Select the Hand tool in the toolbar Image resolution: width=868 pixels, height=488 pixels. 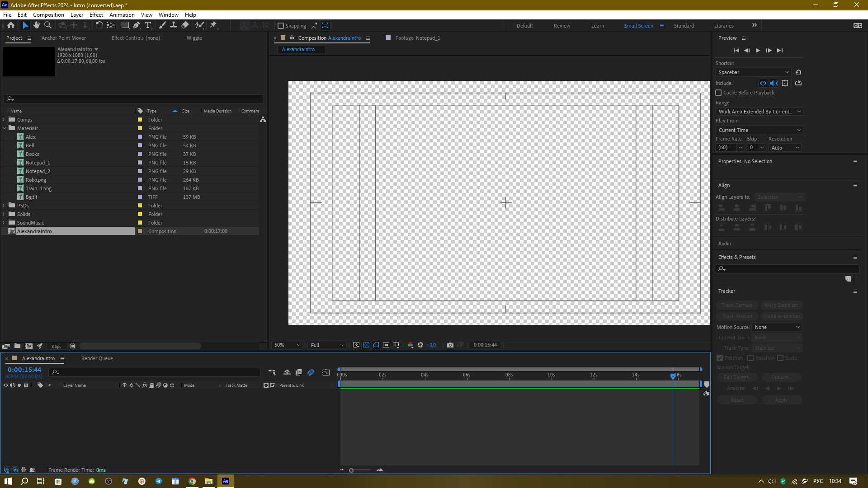37,25
